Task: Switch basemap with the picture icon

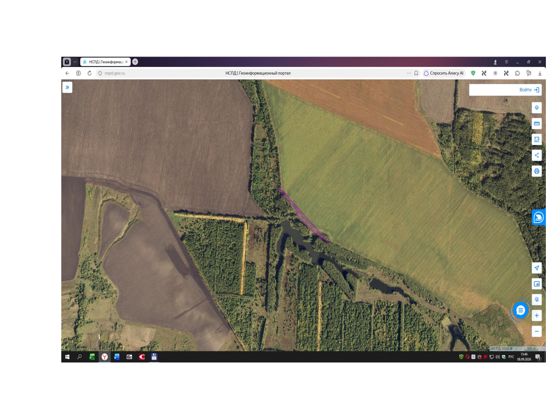Action: [x=536, y=284]
